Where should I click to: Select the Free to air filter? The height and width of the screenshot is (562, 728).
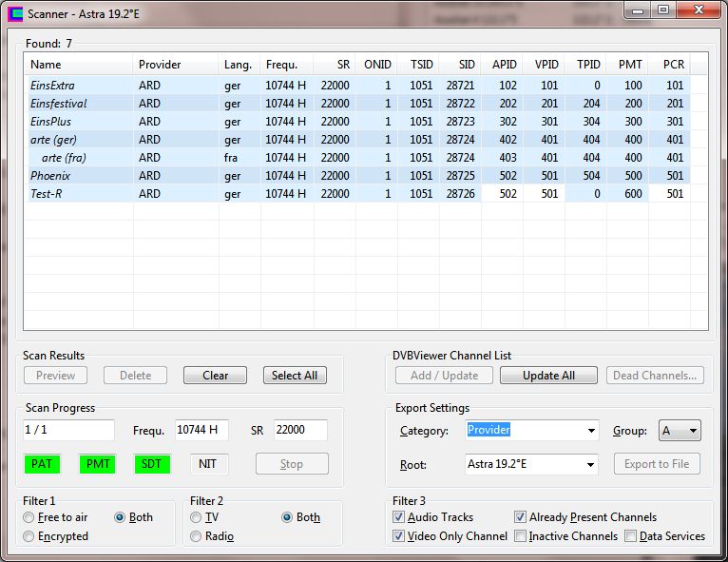coord(29,517)
